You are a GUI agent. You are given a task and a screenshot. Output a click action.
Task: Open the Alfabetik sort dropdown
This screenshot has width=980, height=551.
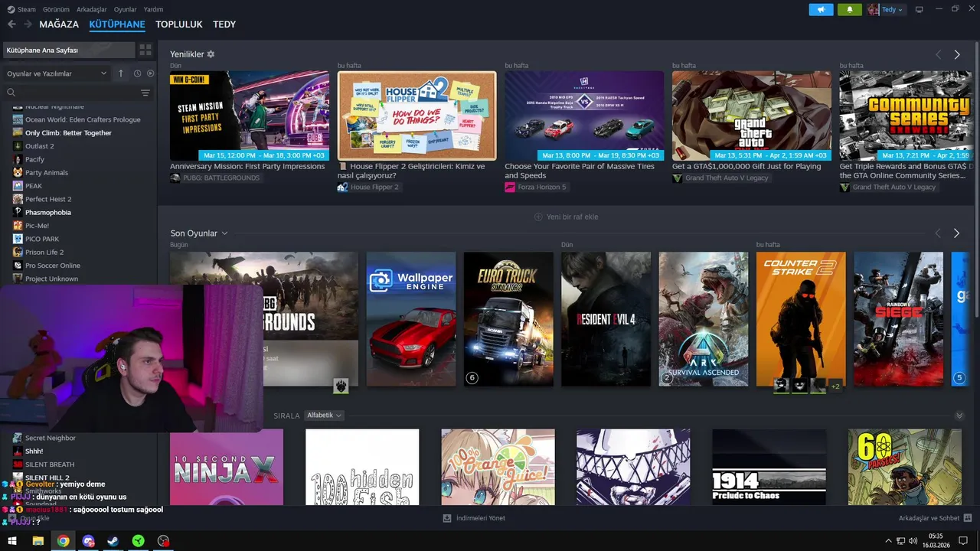coord(324,416)
